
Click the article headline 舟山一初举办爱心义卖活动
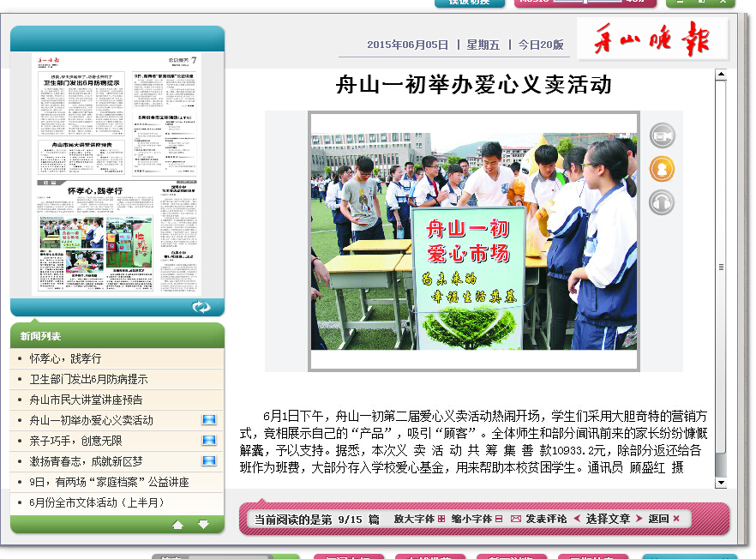(x=473, y=85)
